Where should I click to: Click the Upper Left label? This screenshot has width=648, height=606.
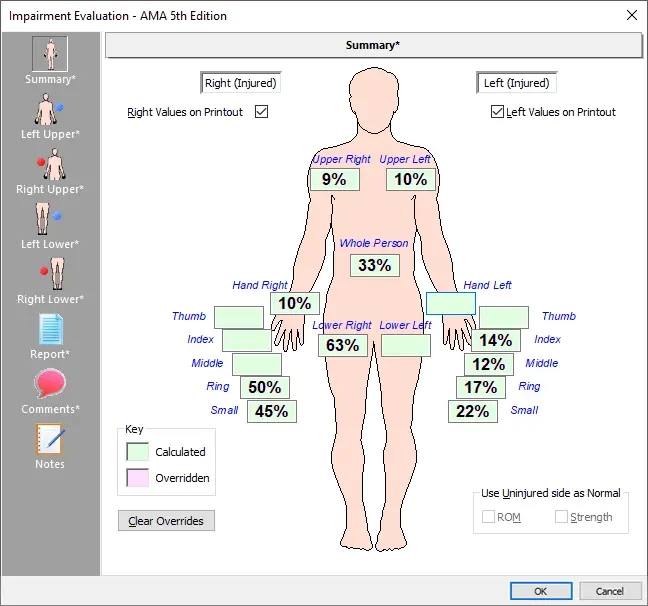pyautogui.click(x=405, y=159)
